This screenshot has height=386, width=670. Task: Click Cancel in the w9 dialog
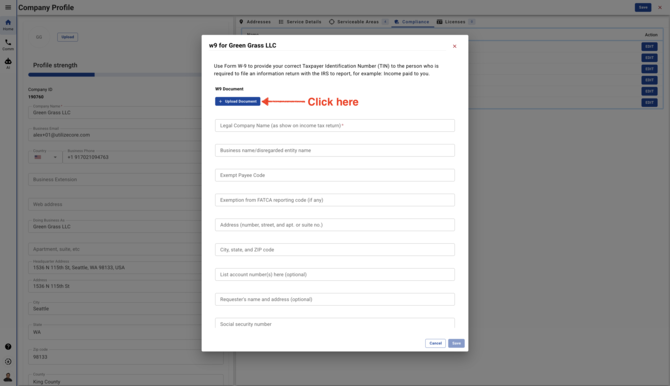(435, 343)
